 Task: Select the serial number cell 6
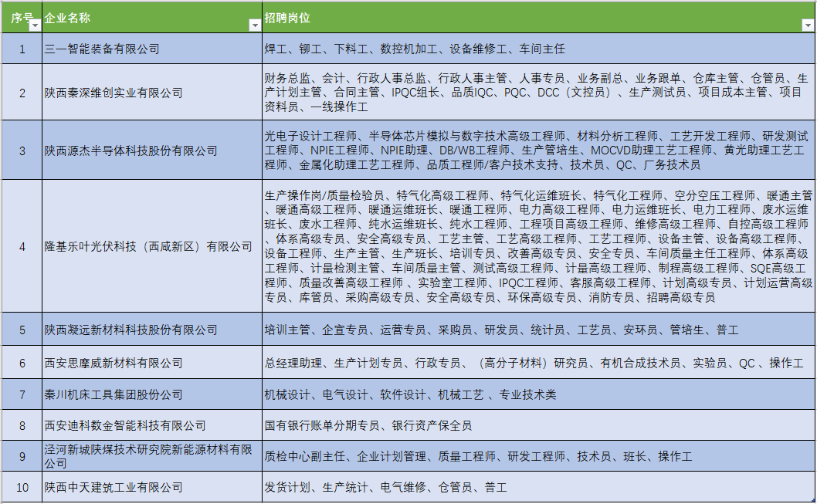[x=22, y=363]
